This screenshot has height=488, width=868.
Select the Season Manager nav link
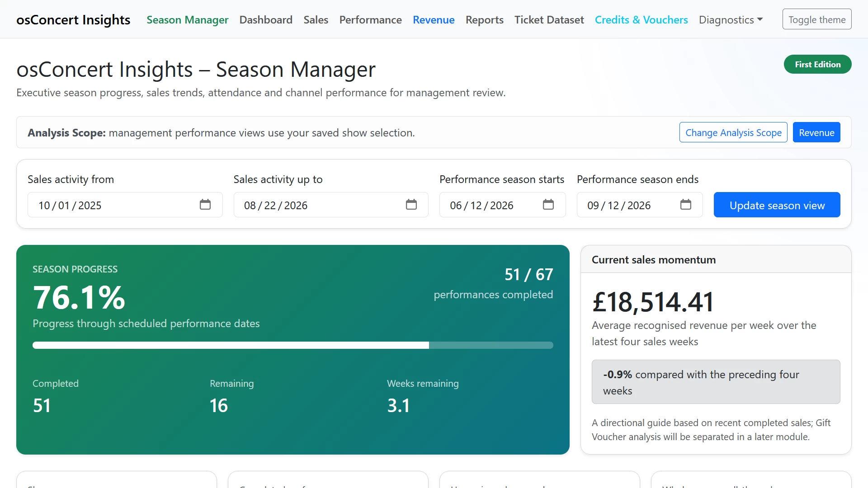(187, 20)
